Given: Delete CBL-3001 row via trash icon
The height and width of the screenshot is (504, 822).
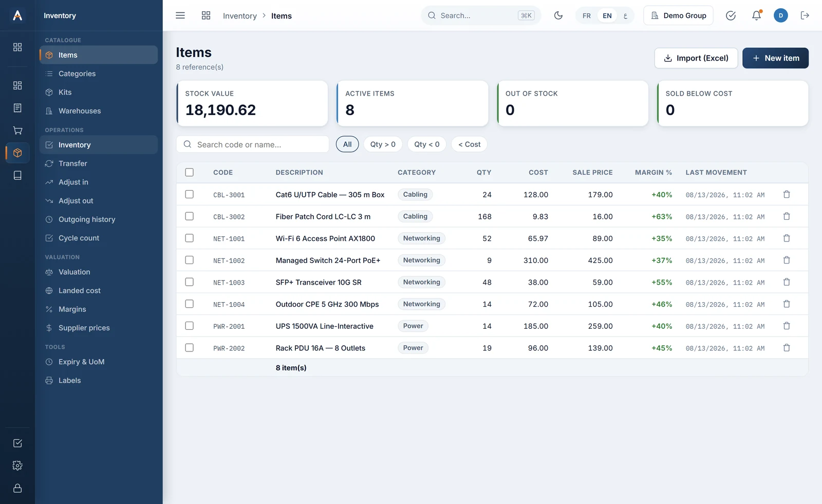Looking at the screenshot, I should (787, 194).
